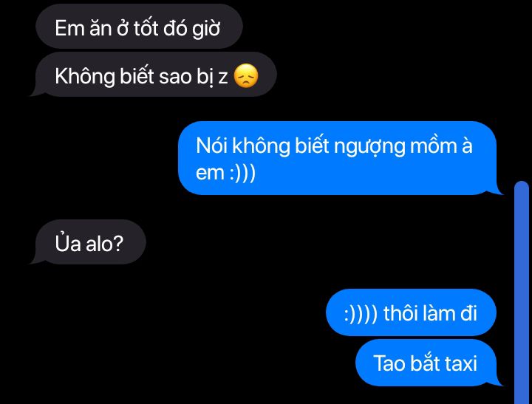Viewport: 532px width, 404px height.
Task: Select the "Em ăn ở tốt đó giờ" message
Action: coord(139,27)
